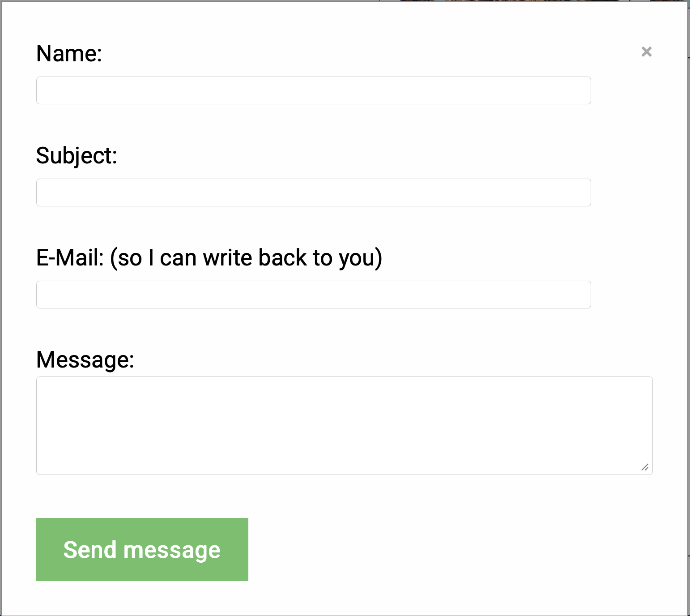Close the contact form dialog

pyautogui.click(x=646, y=52)
